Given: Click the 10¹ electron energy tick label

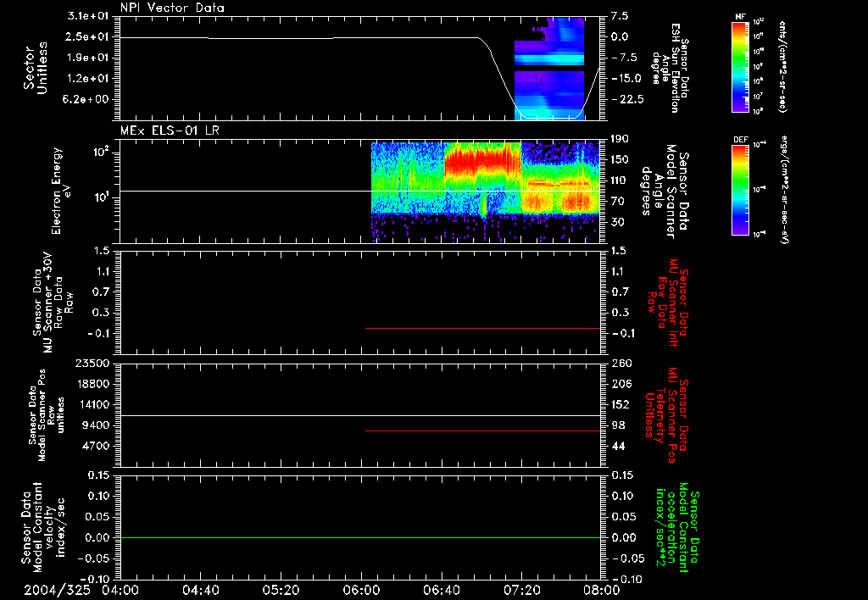Looking at the screenshot, I should point(100,197).
